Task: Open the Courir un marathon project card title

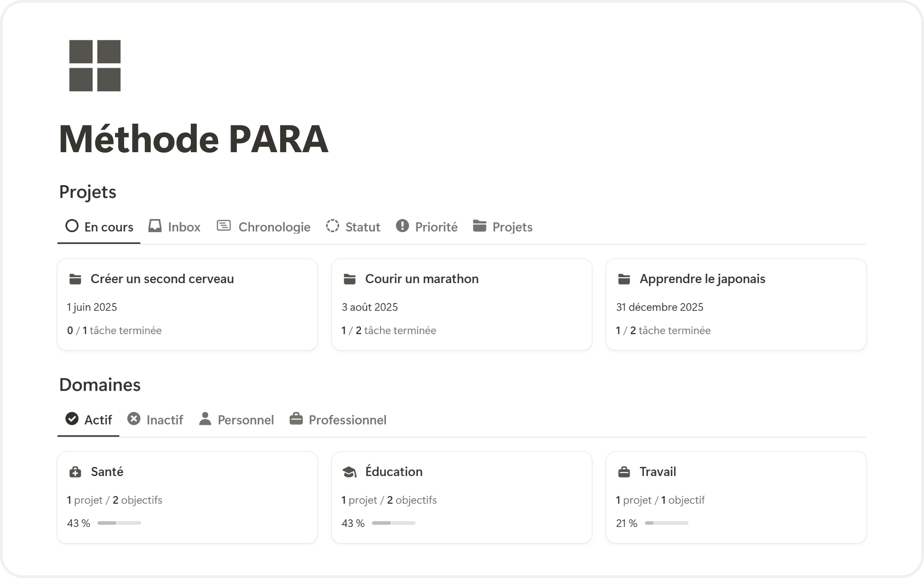Action: coord(421,279)
